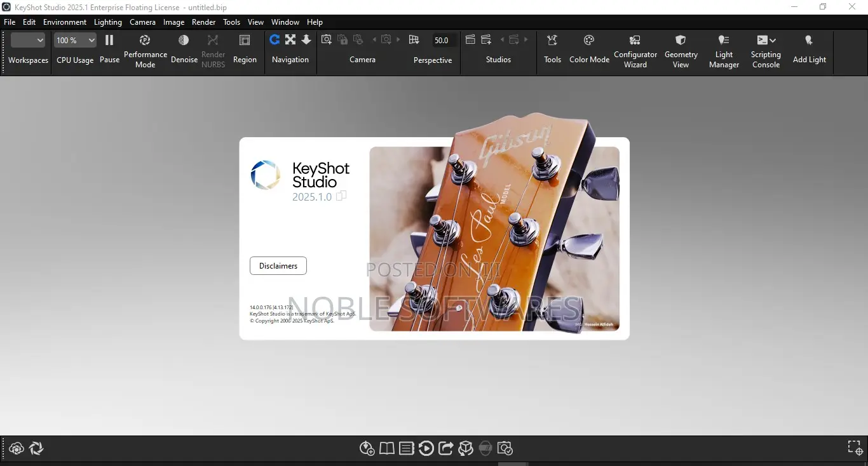
Task: Click the Disclaimers button
Action: pyautogui.click(x=278, y=266)
